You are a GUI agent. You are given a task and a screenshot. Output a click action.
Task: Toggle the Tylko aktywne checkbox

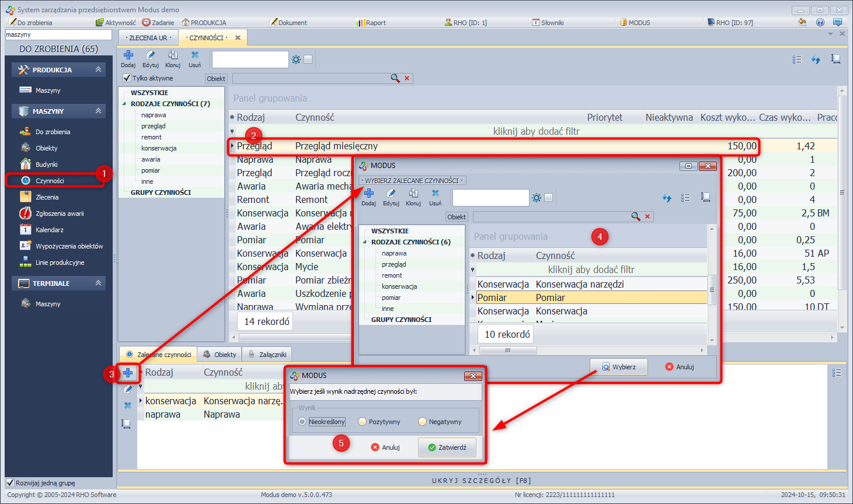pos(127,78)
